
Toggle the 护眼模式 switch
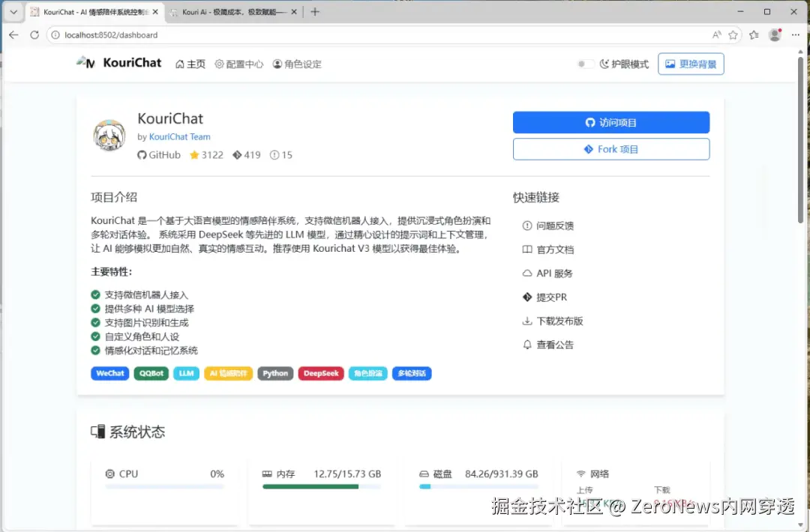tap(585, 64)
